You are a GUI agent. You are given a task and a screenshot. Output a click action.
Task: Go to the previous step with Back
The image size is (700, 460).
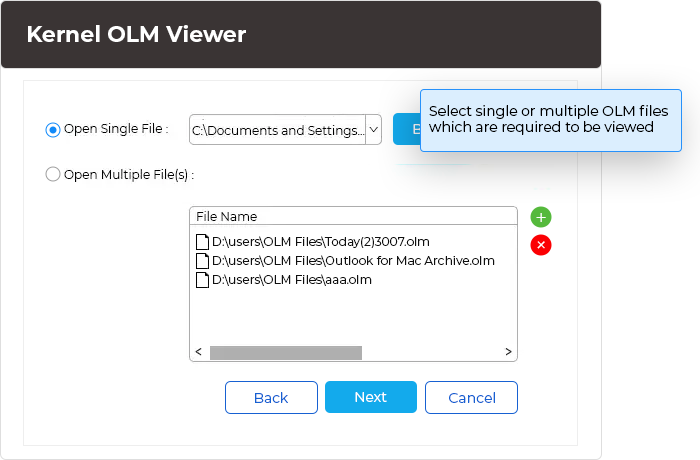271,397
